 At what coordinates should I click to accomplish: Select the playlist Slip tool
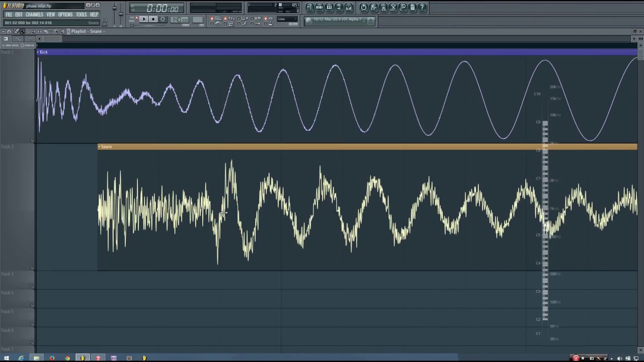coord(39,32)
